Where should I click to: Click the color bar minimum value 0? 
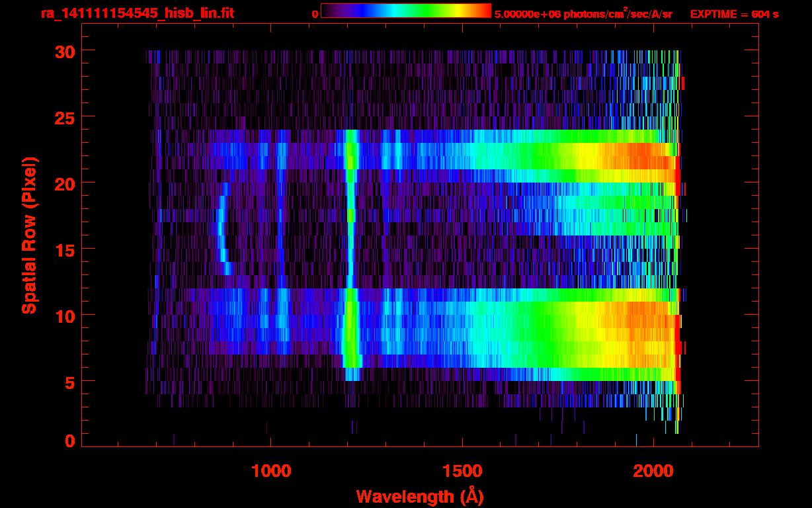(x=315, y=14)
